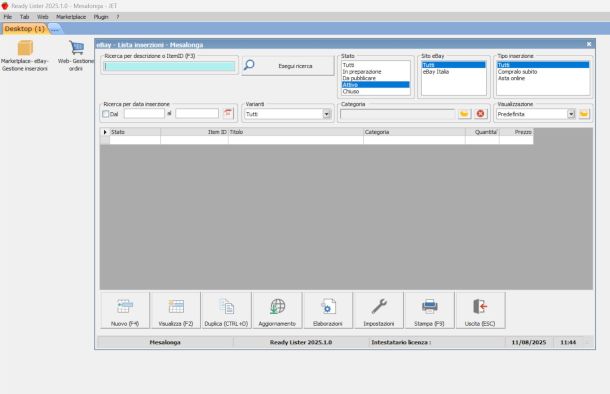Sort by Prezzo column header
Viewport: 610px width, 394px height.
point(516,132)
